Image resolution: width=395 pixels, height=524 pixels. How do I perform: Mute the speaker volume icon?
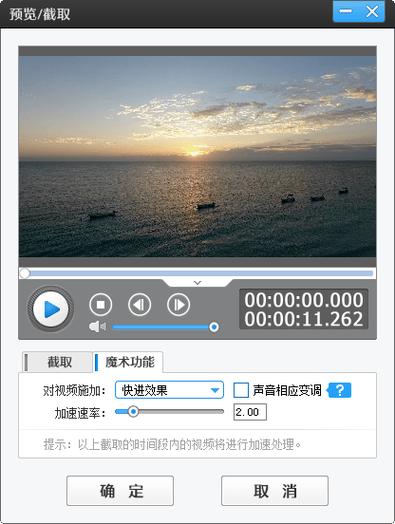[97, 326]
